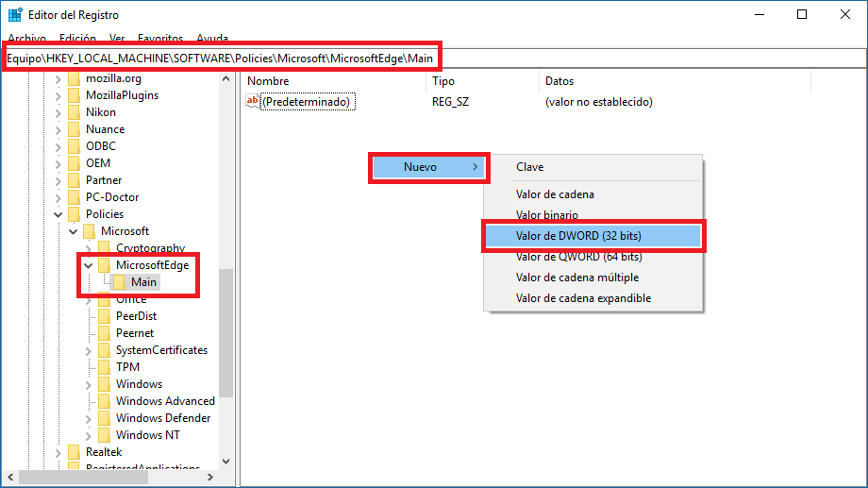Expand the mozilla.org key
Viewport: 868px width, 488px height.
(58, 79)
